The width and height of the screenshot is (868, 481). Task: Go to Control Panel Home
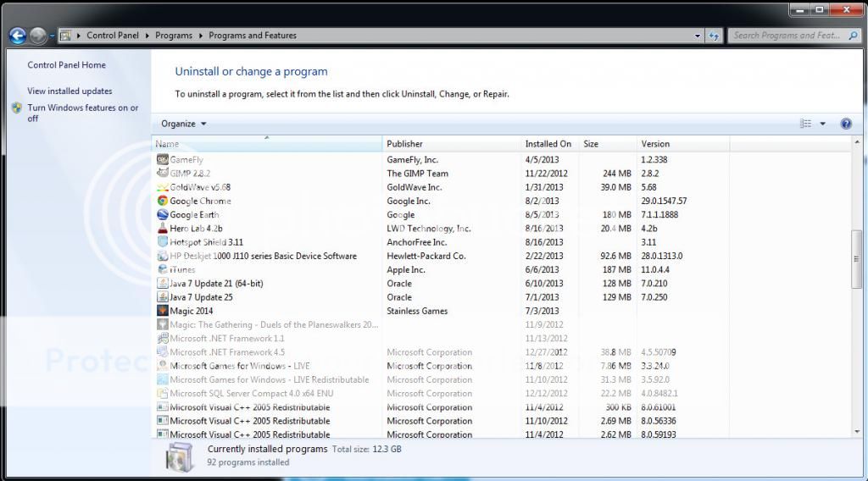pyautogui.click(x=66, y=65)
